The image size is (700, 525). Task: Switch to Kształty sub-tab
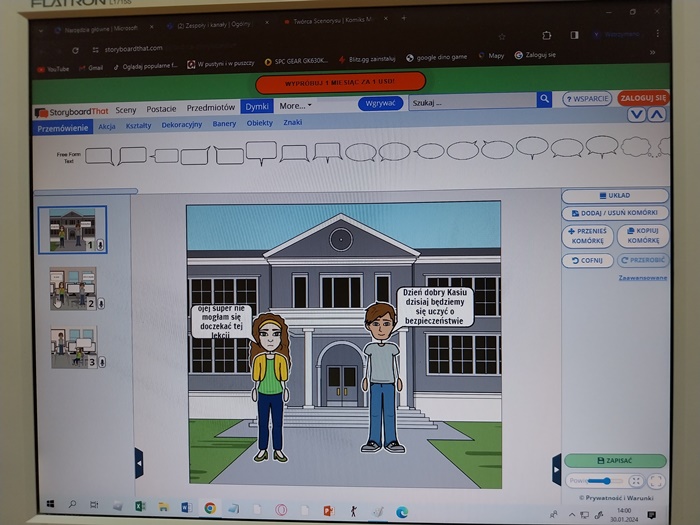138,125
